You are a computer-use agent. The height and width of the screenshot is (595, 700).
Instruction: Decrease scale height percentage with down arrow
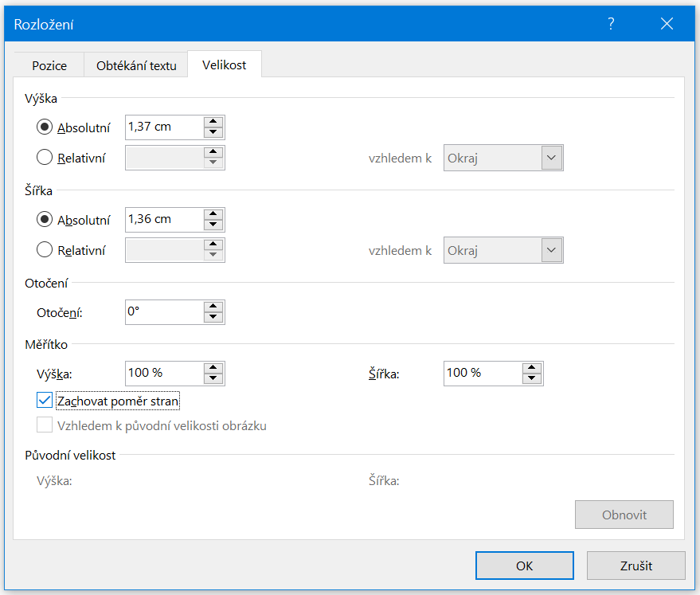pos(212,379)
